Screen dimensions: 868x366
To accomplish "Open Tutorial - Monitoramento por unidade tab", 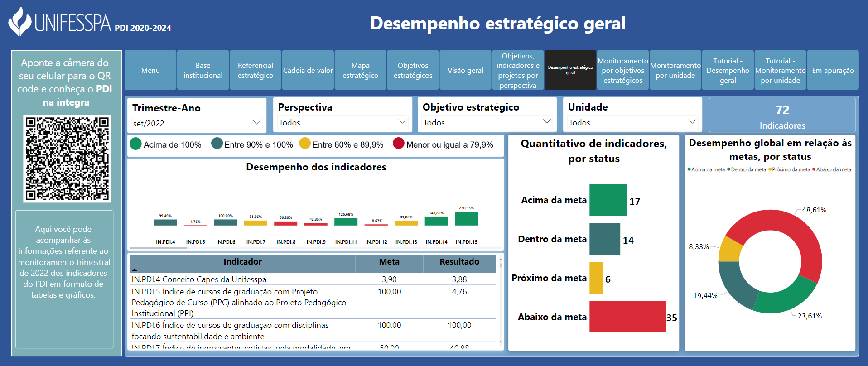I will pyautogui.click(x=781, y=70).
